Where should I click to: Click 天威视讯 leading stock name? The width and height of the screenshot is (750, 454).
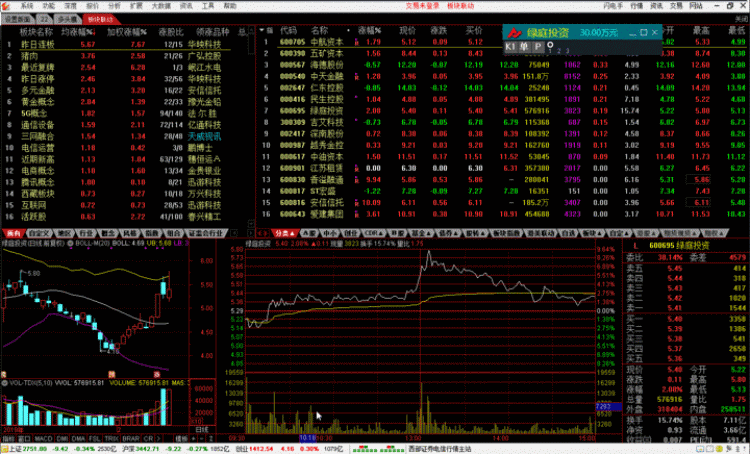[204, 136]
